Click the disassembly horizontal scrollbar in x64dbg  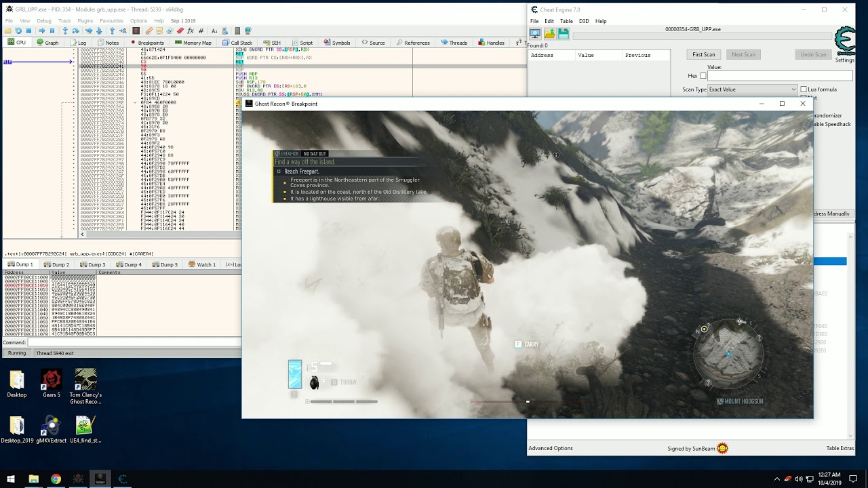(x=160, y=235)
